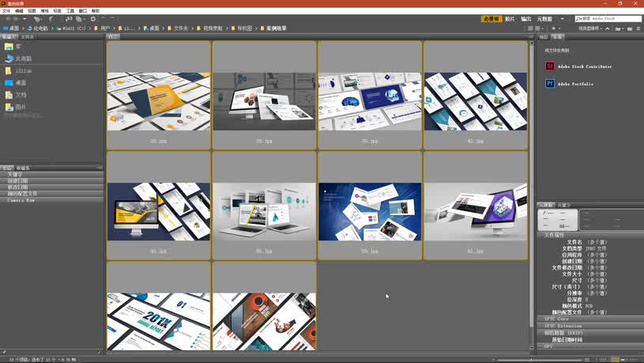Open in Camera Raw icon

click(93, 19)
